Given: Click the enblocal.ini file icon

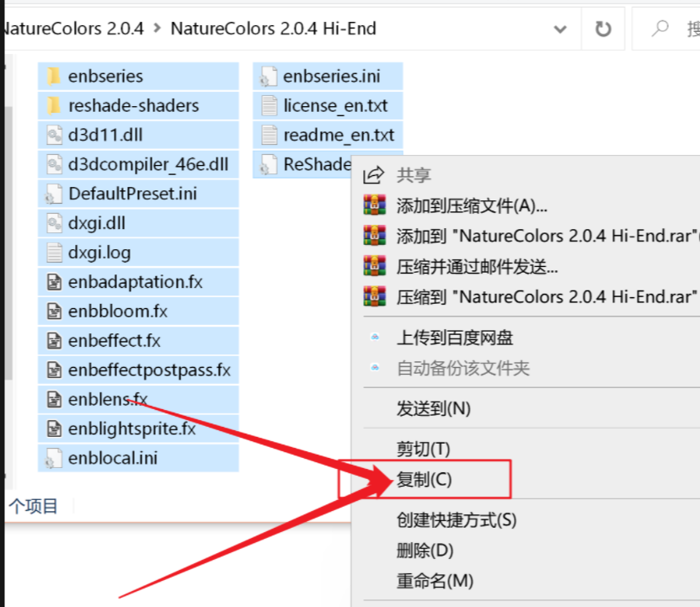Looking at the screenshot, I should (x=54, y=458).
